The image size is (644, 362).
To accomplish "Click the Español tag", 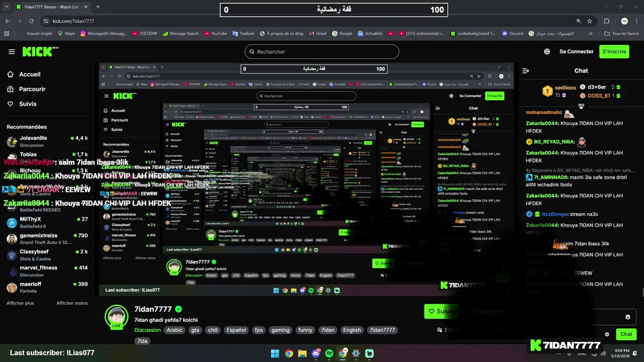I will click(x=236, y=330).
